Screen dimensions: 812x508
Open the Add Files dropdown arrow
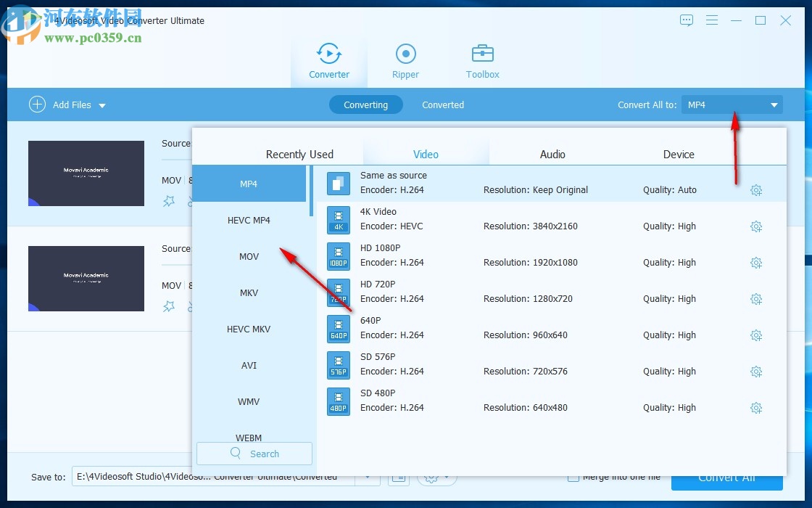[x=102, y=106]
